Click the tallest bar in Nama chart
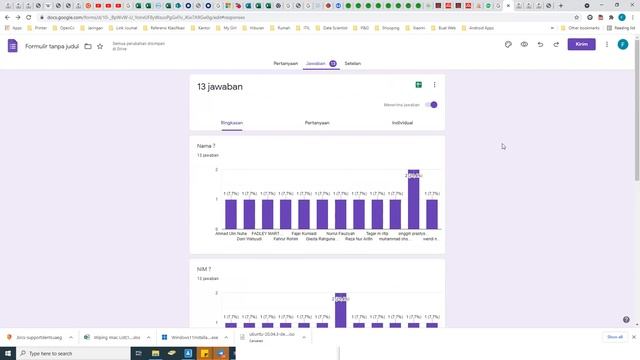The height and width of the screenshot is (360, 640). pos(413,200)
